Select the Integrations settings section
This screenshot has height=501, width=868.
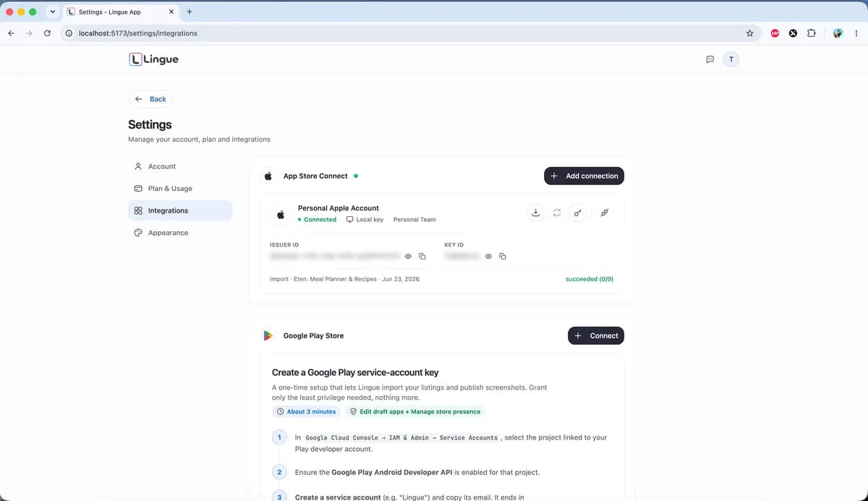(180, 210)
